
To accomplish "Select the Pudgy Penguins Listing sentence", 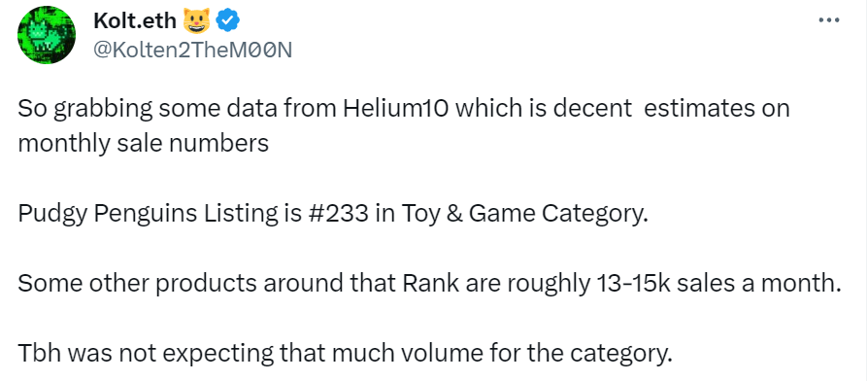I will (332, 215).
